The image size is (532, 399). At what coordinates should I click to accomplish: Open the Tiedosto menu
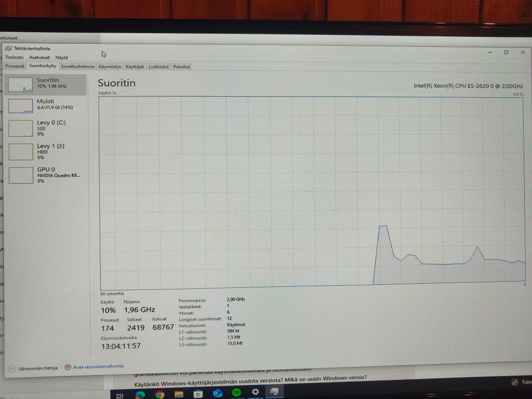coord(14,57)
